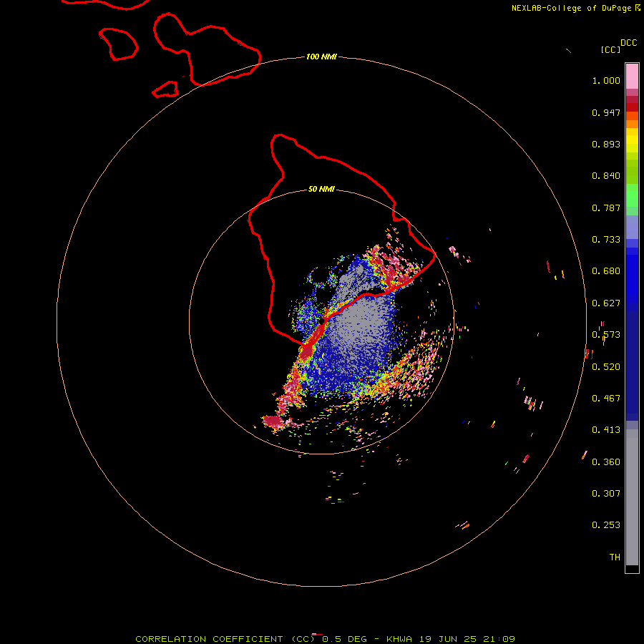Select the 0.627 scale value

click(x=606, y=303)
